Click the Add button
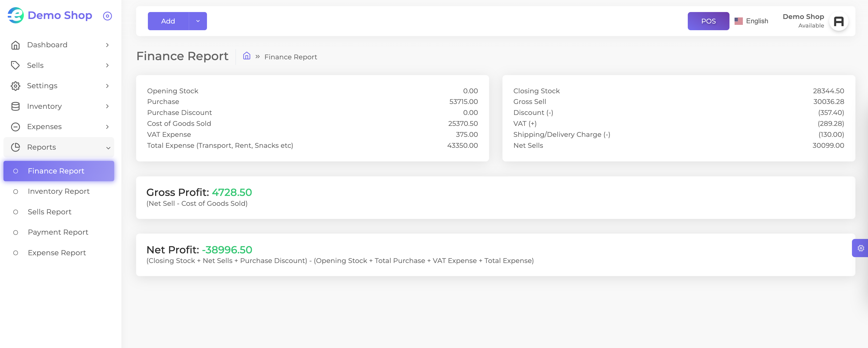 [168, 21]
